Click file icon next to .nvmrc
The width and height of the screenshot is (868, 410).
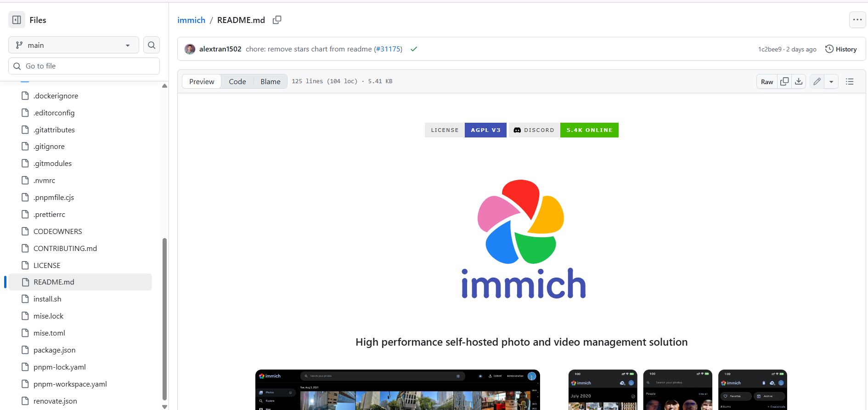[25, 180]
